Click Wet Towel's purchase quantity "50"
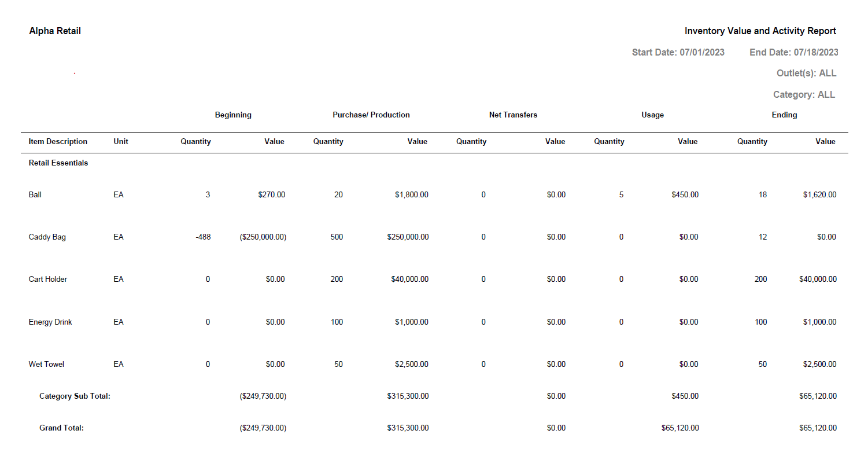Screen dimensions: 868x456 [338, 365]
